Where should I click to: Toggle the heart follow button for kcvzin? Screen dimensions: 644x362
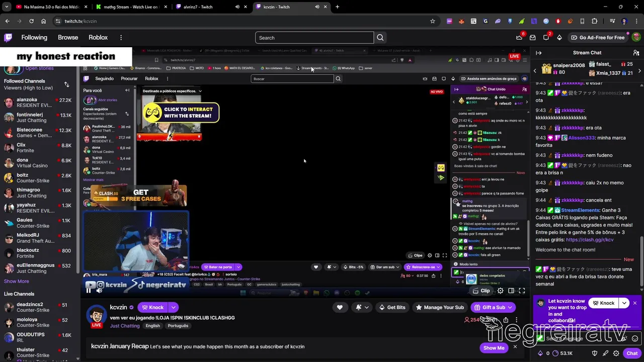tap(340, 307)
